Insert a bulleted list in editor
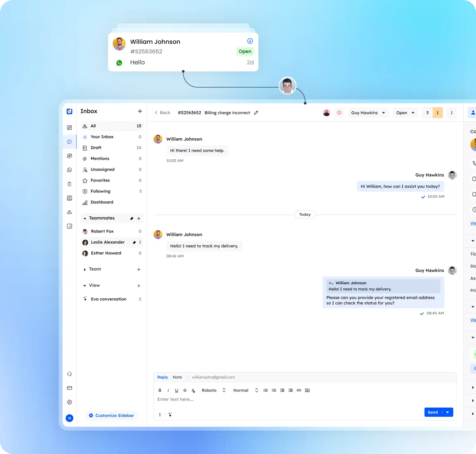 [274, 390]
